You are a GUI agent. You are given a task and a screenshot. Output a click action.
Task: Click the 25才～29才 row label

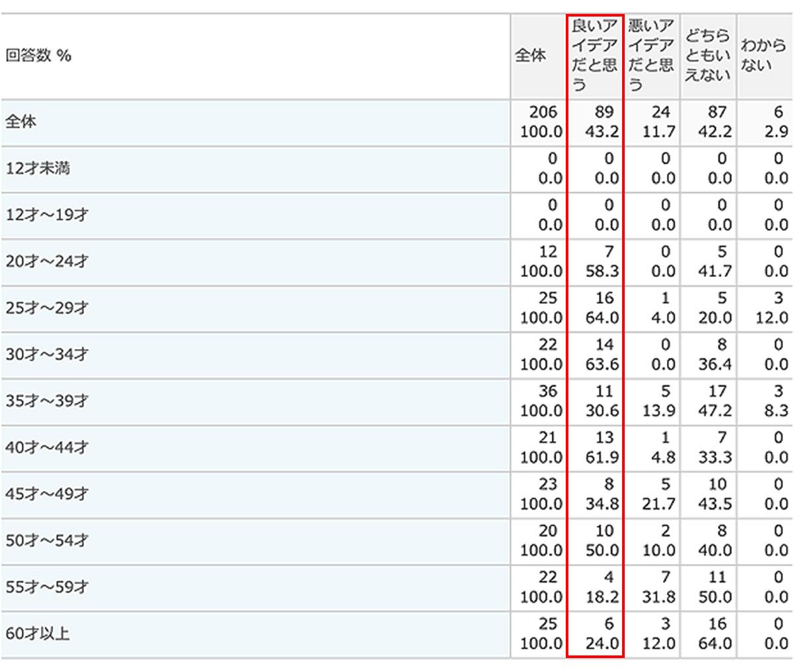47,309
